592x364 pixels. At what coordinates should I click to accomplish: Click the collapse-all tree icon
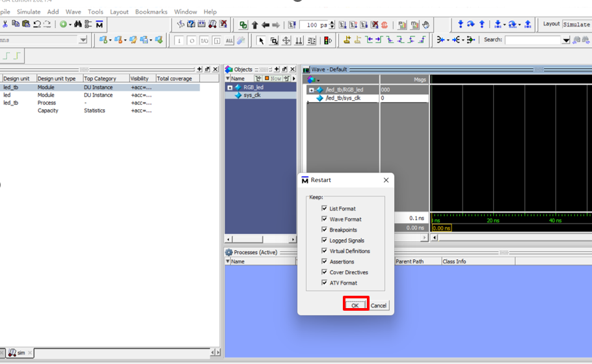(88, 24)
